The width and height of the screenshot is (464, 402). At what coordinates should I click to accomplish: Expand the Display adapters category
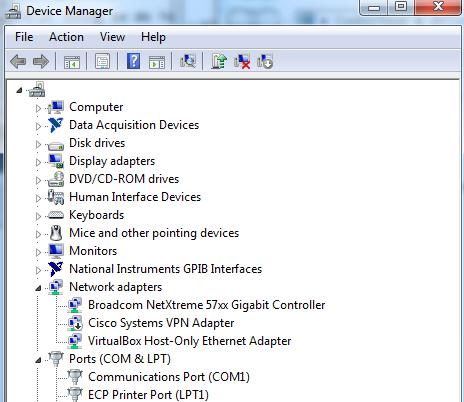click(38, 162)
